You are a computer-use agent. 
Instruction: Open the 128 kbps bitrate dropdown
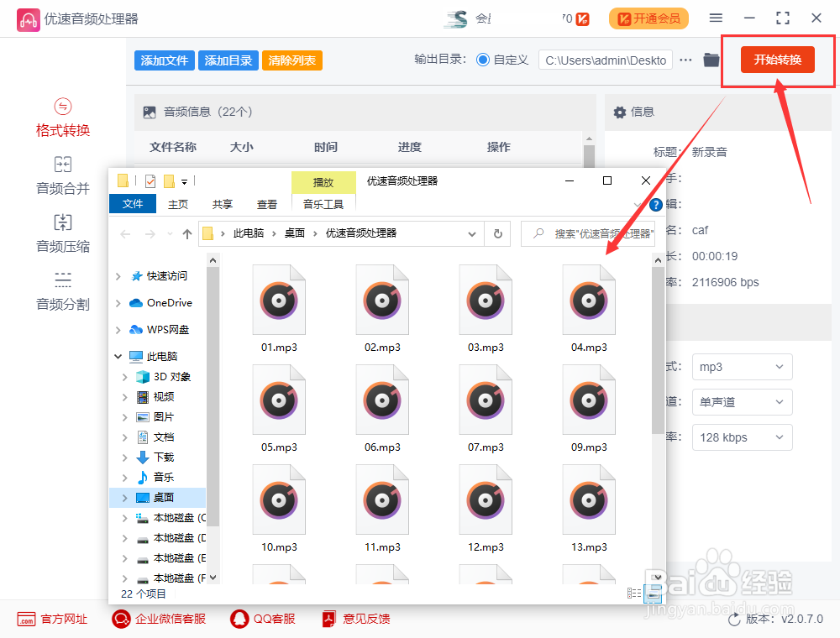pos(742,437)
